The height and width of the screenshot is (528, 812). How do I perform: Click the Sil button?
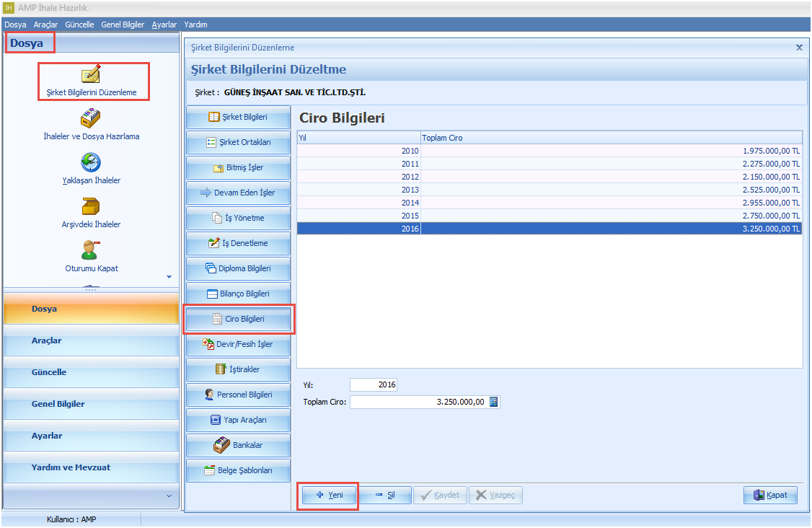coord(384,496)
